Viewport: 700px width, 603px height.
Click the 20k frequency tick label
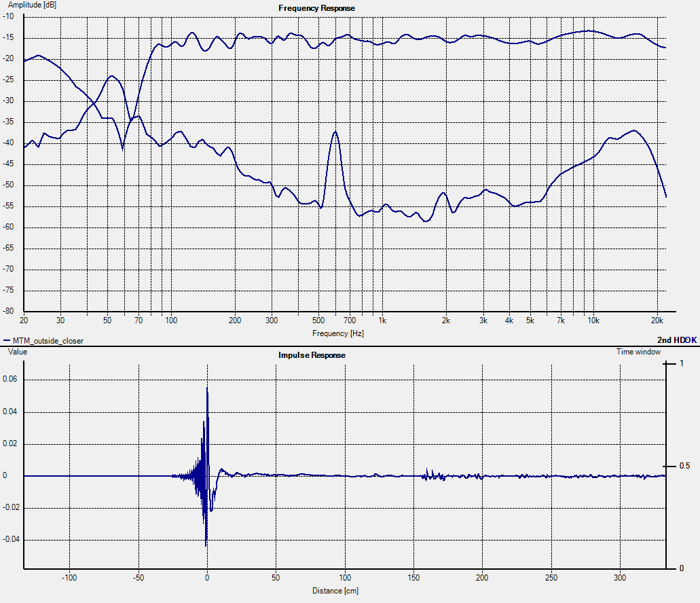[657, 321]
